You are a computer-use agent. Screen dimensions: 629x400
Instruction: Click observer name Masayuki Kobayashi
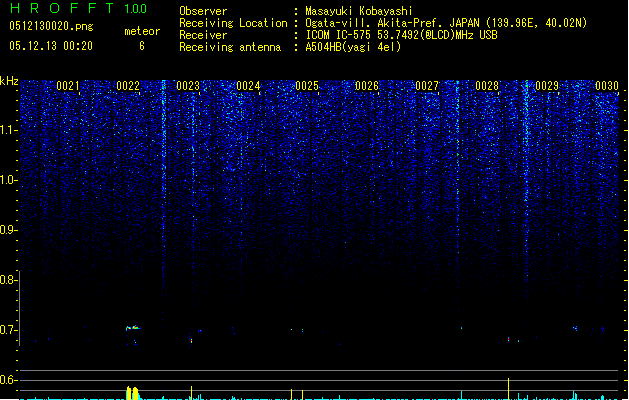359,11
